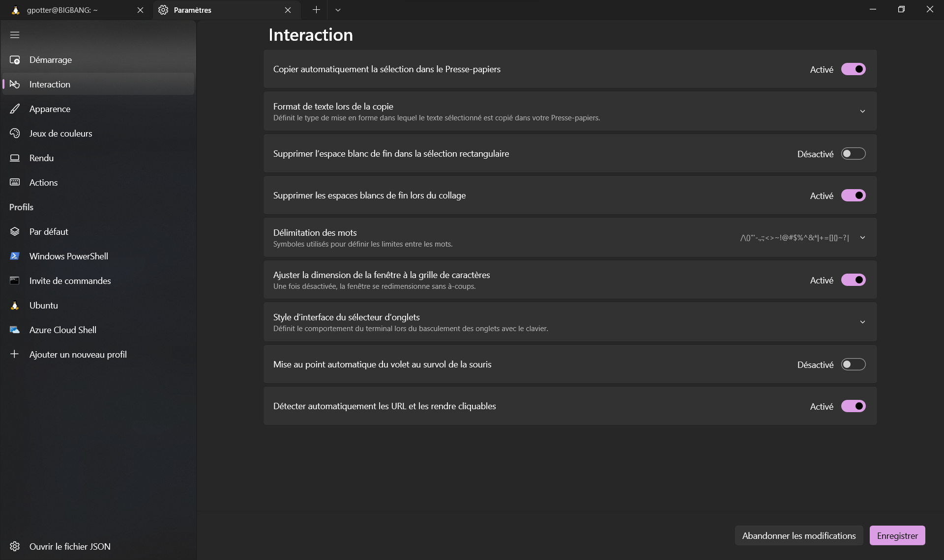Click the Interaction cursor icon in sidebar
944x560 pixels.
pyautogui.click(x=15, y=84)
